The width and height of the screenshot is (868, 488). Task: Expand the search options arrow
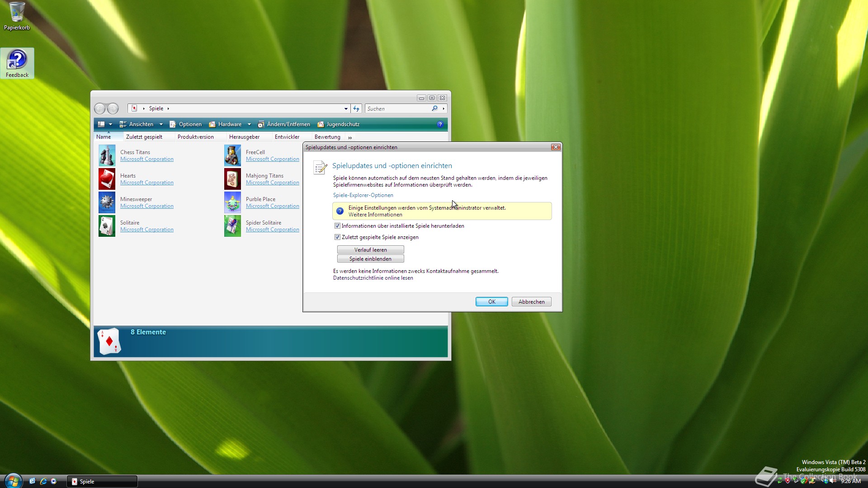click(443, 108)
